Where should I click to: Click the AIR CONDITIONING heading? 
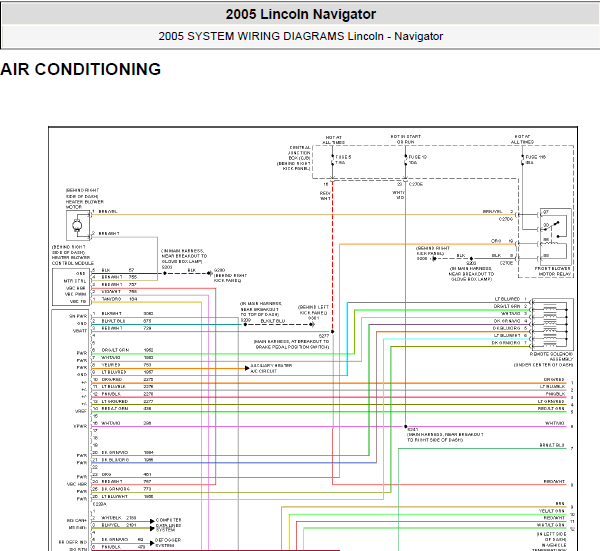(81, 69)
